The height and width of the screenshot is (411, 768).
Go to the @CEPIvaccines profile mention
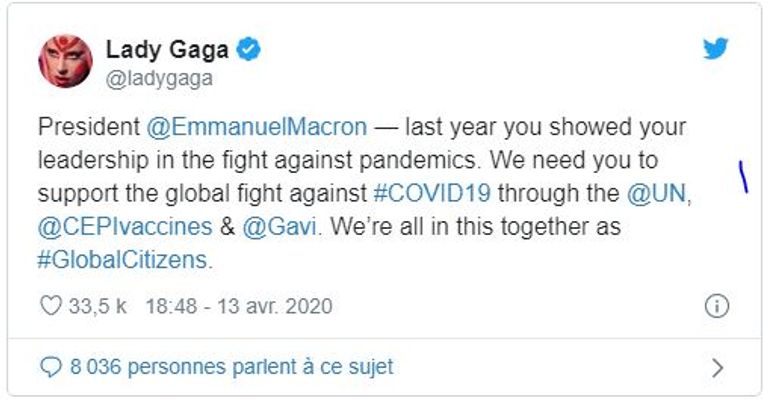click(124, 226)
